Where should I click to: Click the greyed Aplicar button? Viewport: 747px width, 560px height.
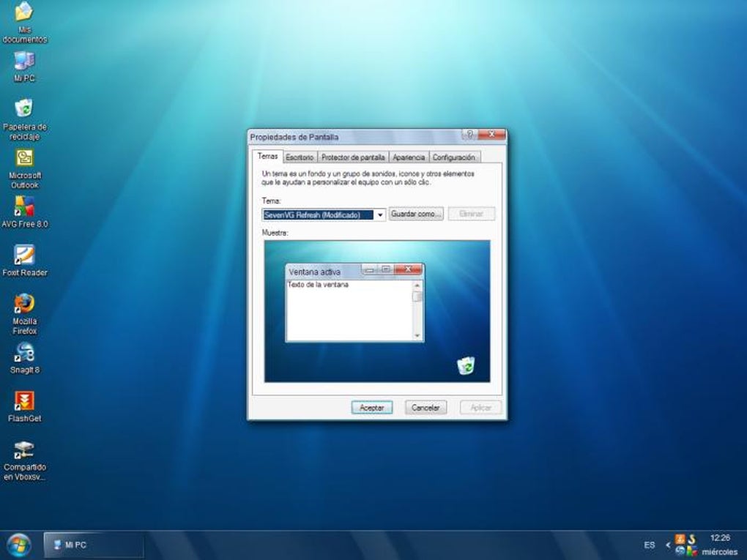click(480, 408)
